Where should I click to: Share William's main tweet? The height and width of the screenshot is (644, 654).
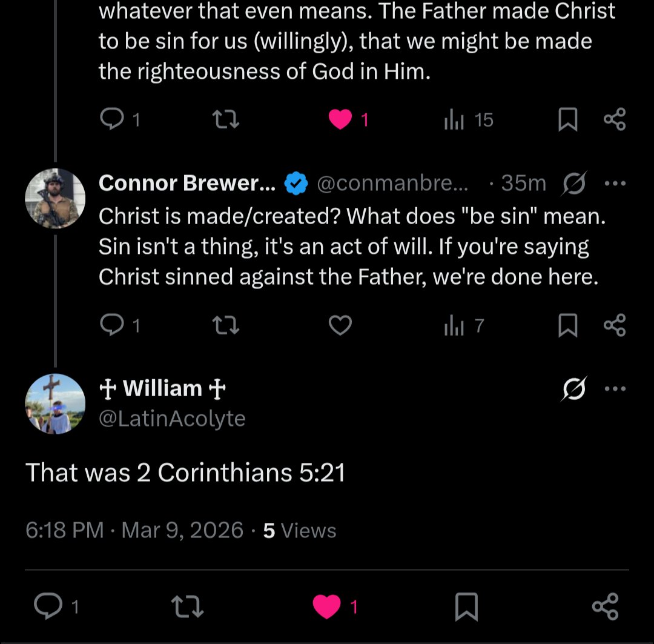coord(605,606)
